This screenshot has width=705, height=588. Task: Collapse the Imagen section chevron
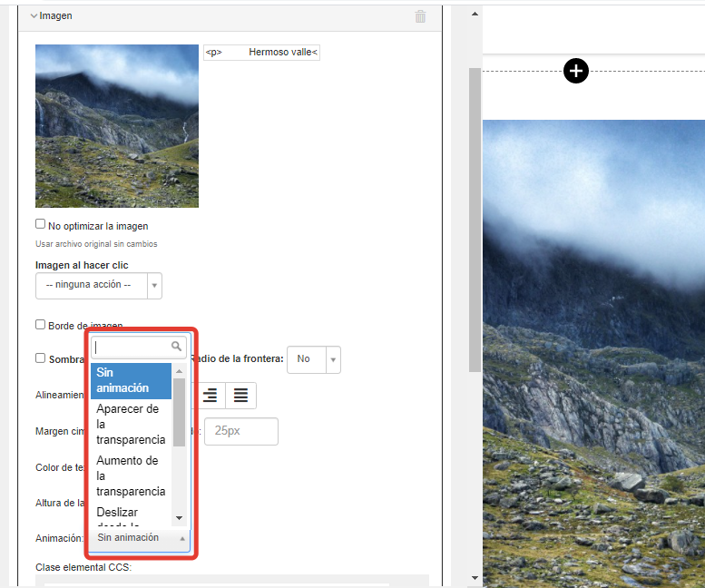pos(34,15)
